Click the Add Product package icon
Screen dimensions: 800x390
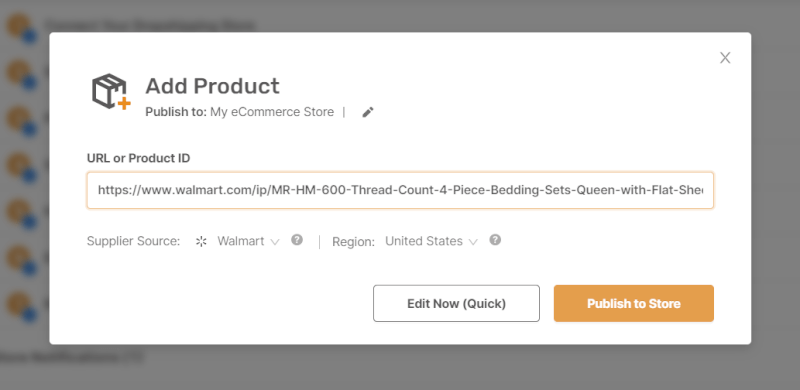tap(111, 91)
